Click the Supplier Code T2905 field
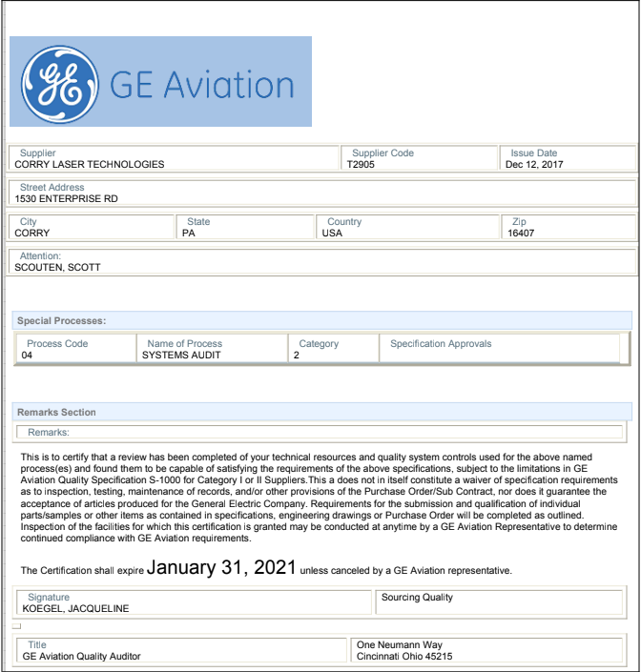 [418, 159]
